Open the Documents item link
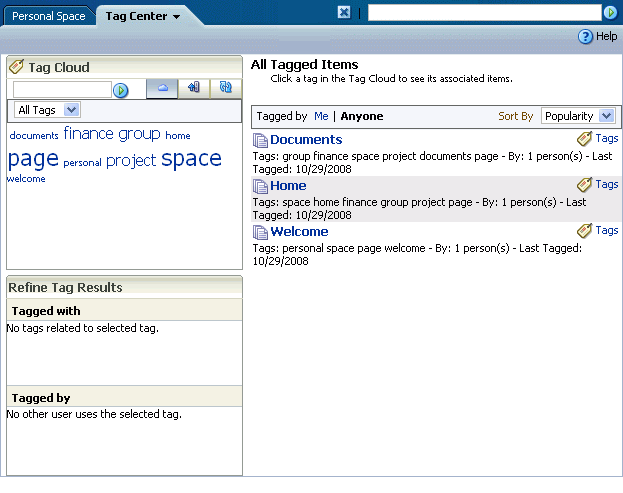623x493 pixels. point(306,140)
